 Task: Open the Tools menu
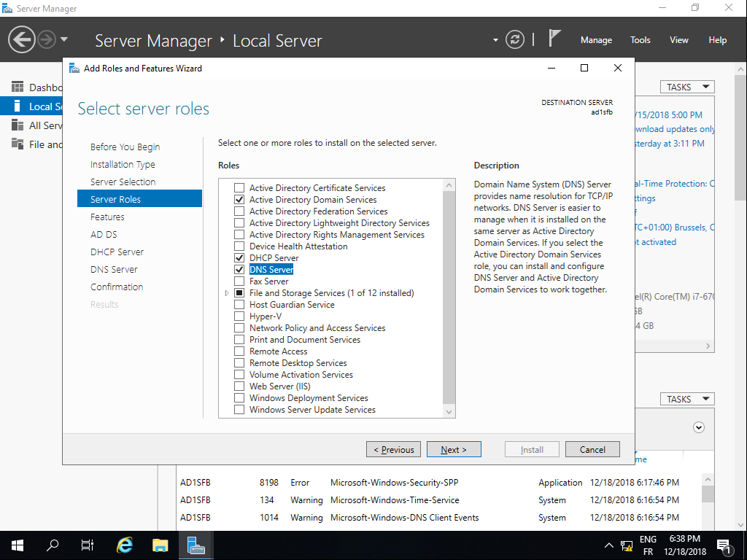point(640,40)
